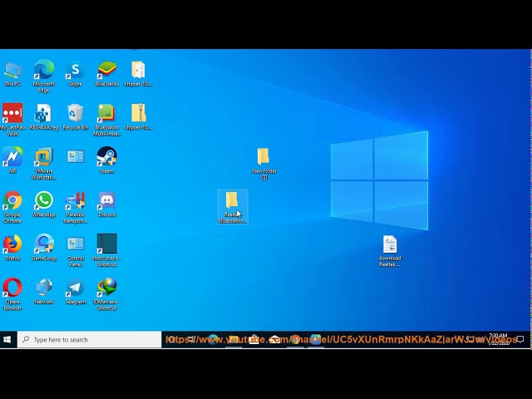The height and width of the screenshot is (399, 532).
Task: Open the Microsoft Edge shortcut
Action: 44,76
